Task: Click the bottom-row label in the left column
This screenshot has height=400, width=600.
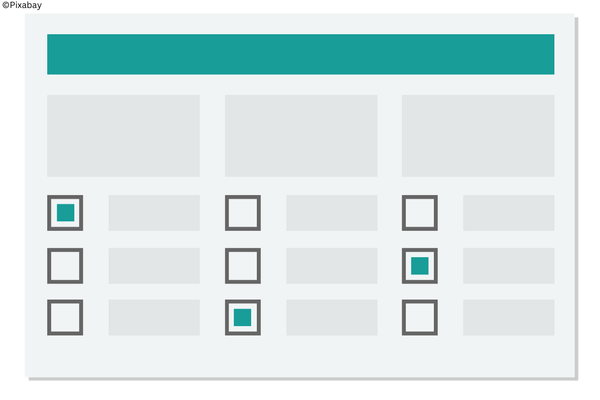Action: pyautogui.click(x=154, y=317)
